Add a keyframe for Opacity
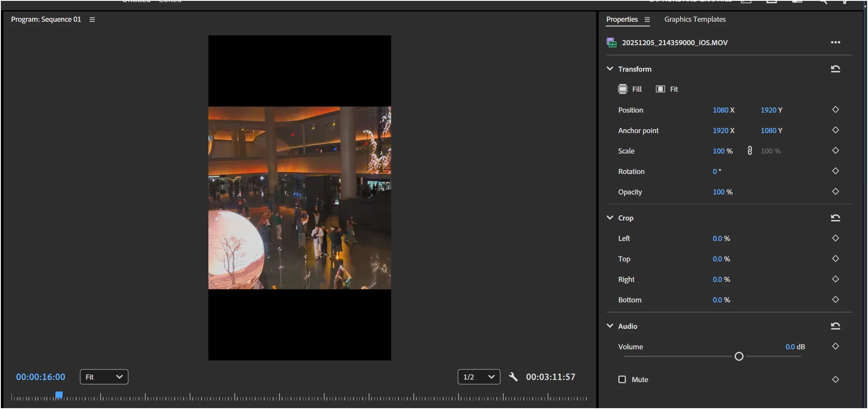Image resolution: width=868 pixels, height=409 pixels. coord(835,191)
